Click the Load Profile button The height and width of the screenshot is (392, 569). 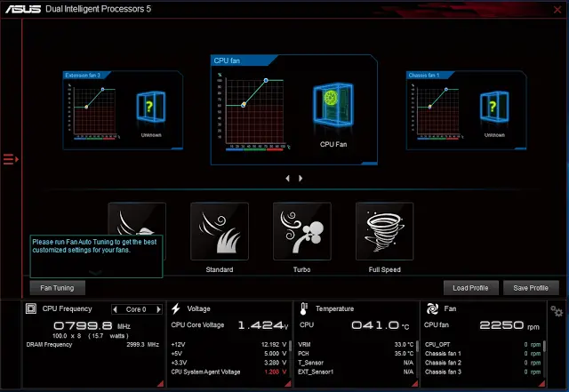pyautogui.click(x=470, y=288)
